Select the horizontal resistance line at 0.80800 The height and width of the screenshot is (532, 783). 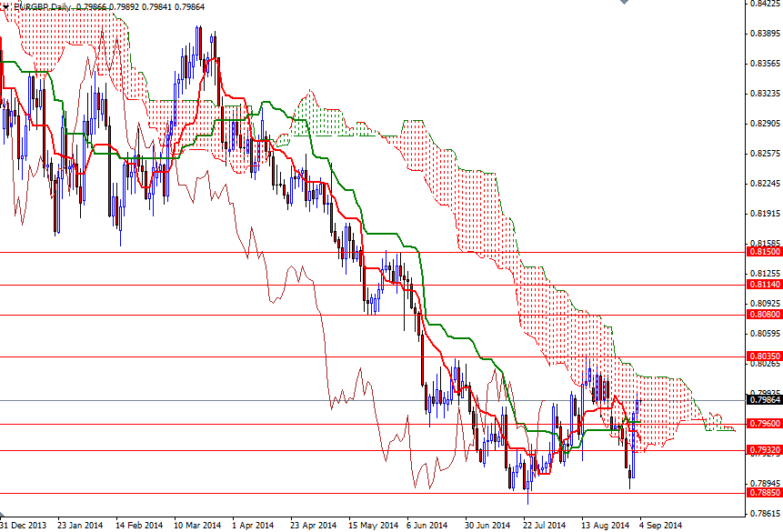[364, 314]
